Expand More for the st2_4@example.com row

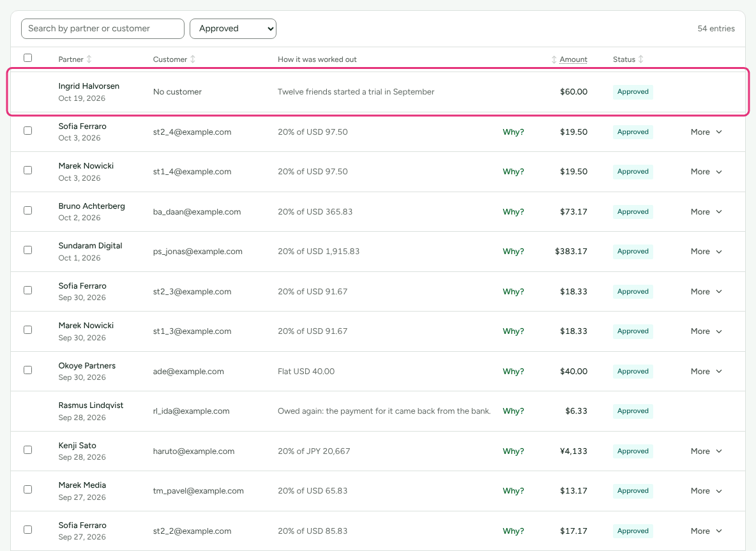pyautogui.click(x=706, y=132)
